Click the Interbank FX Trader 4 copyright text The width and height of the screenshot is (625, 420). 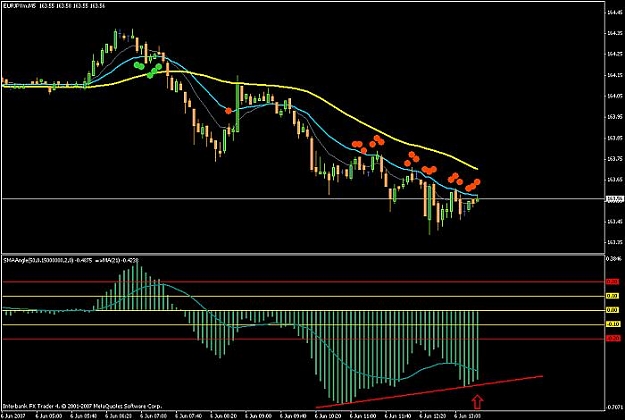pyautogui.click(x=83, y=406)
